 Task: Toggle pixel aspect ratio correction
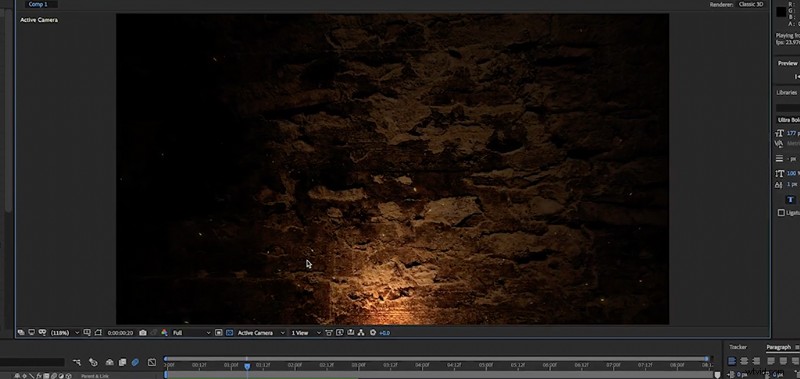(329, 333)
